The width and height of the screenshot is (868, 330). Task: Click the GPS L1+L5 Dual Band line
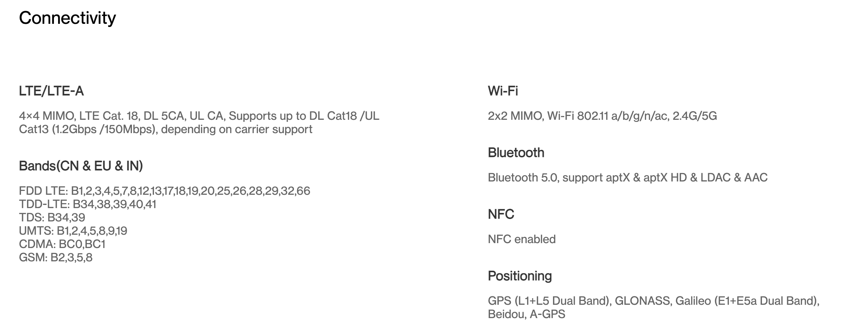click(x=653, y=301)
